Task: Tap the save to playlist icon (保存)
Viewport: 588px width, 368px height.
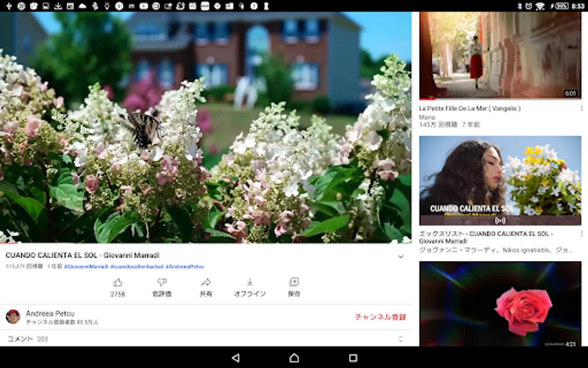Action: coord(294,282)
